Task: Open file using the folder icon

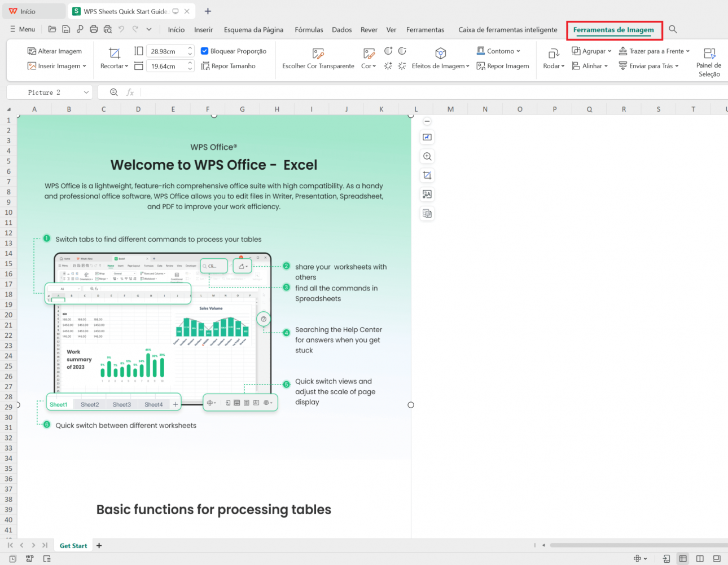Action: pos(52,29)
